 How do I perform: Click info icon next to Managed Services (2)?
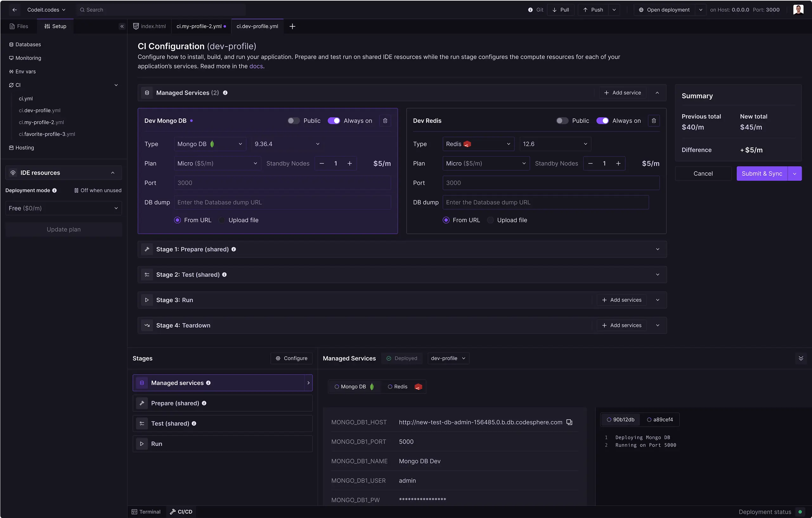click(225, 93)
